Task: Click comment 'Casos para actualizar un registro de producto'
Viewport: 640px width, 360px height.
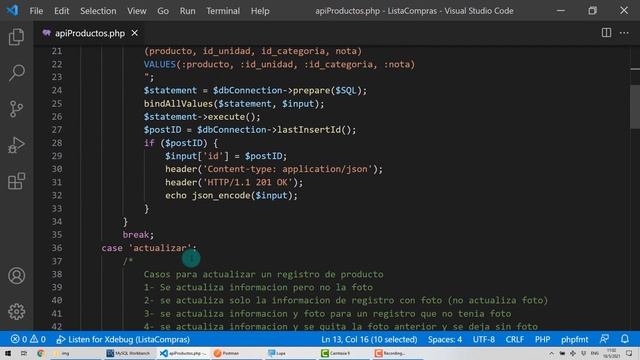Action: [263, 274]
